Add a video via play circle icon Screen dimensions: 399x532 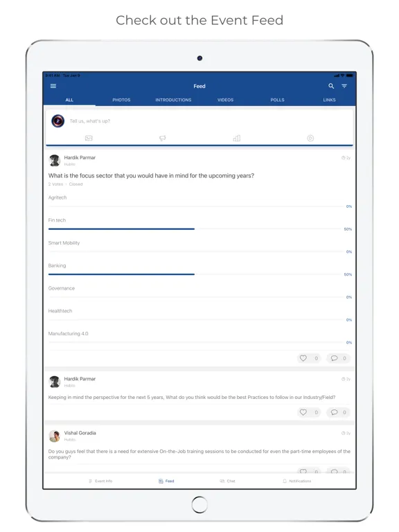point(310,138)
